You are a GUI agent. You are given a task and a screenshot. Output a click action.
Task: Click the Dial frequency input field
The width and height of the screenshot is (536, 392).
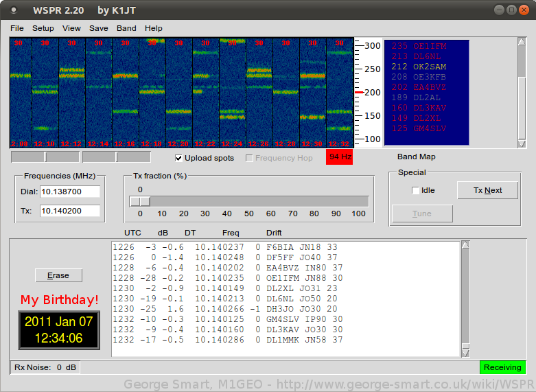(70, 192)
